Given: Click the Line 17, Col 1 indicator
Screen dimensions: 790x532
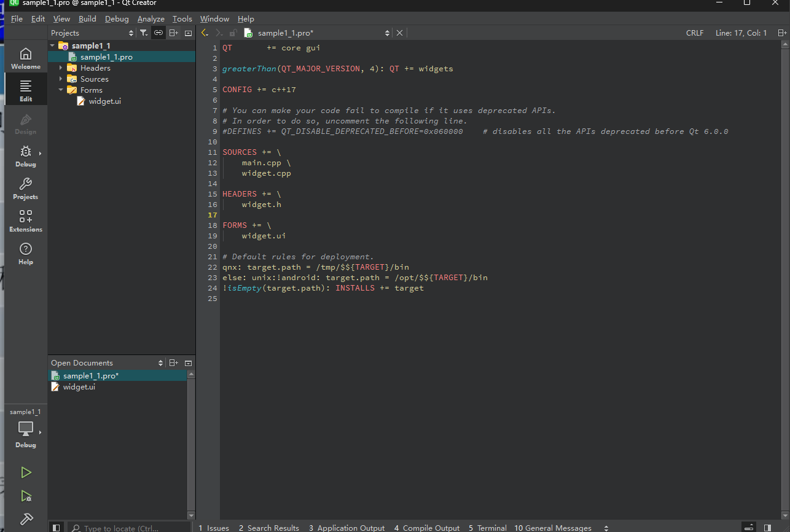Looking at the screenshot, I should point(741,33).
